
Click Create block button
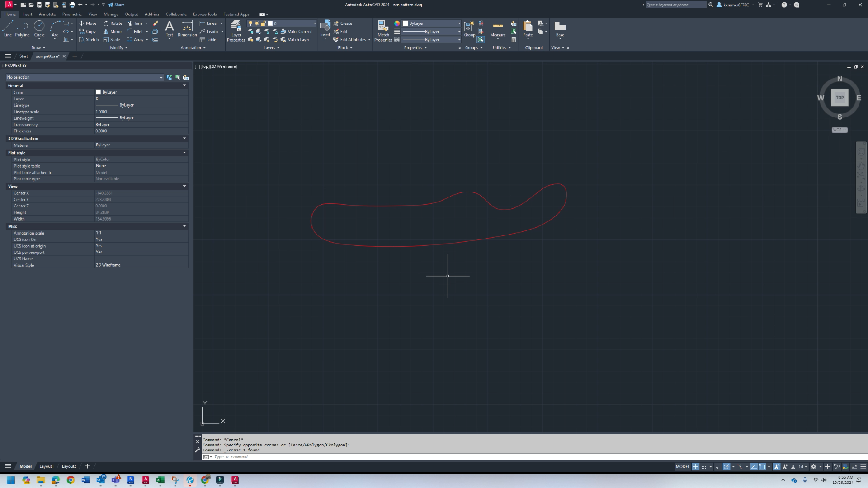[x=343, y=23]
